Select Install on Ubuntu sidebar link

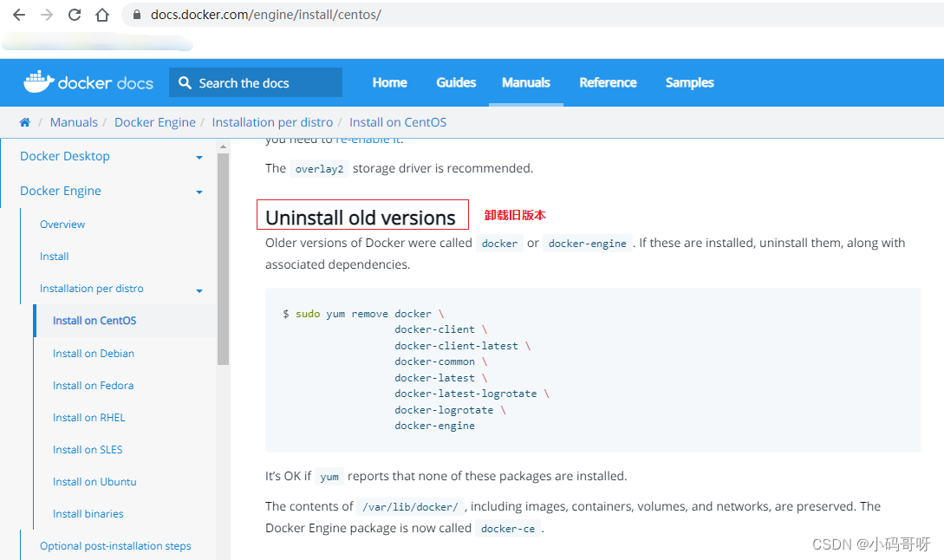94,481
